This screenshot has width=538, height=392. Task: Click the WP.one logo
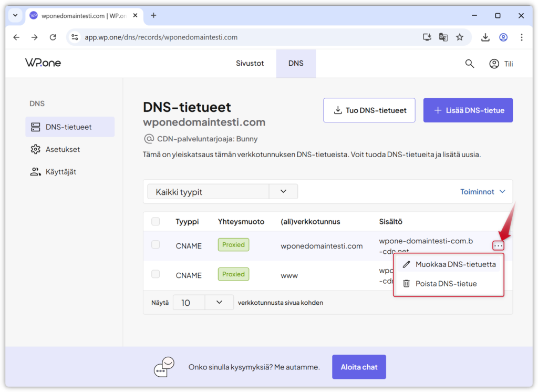click(43, 63)
